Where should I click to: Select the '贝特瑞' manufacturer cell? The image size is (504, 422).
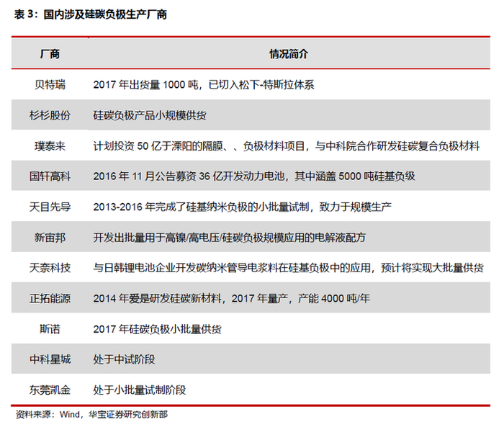pos(50,84)
